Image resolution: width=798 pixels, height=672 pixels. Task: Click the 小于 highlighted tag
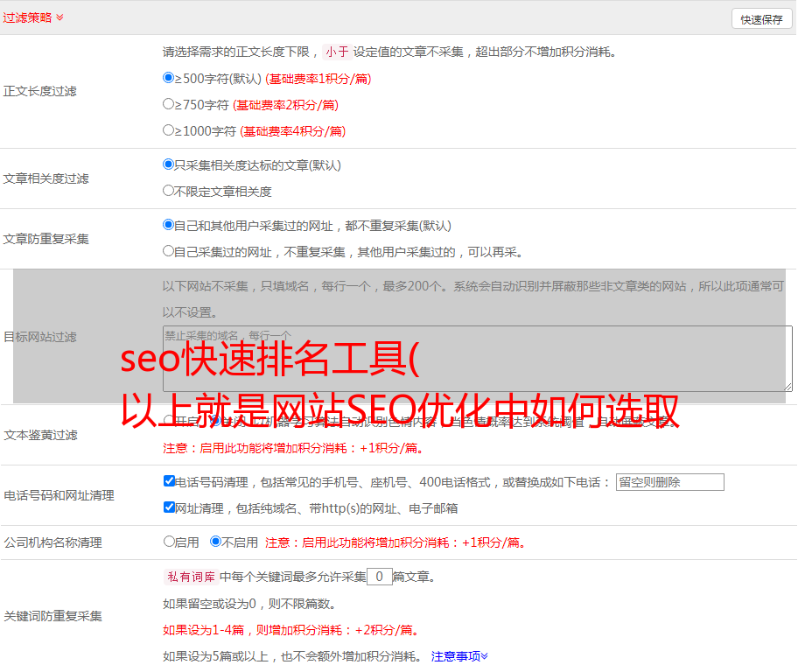tap(337, 52)
